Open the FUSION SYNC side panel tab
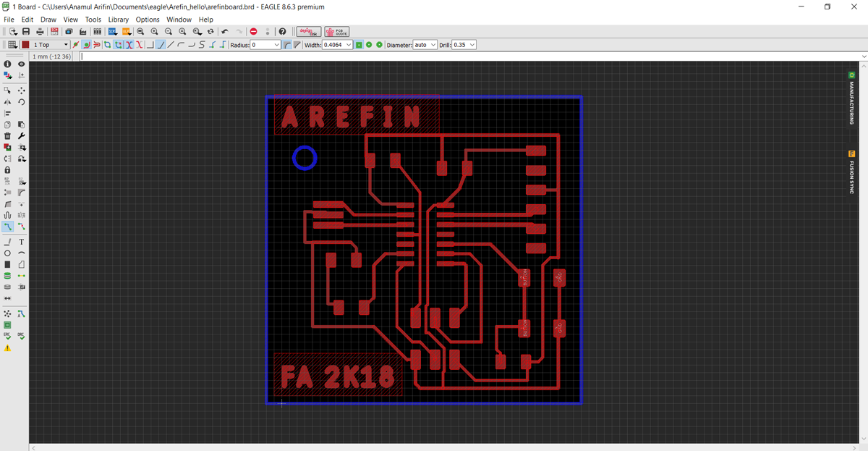Screen dimensions: 868x451 (x=852, y=172)
